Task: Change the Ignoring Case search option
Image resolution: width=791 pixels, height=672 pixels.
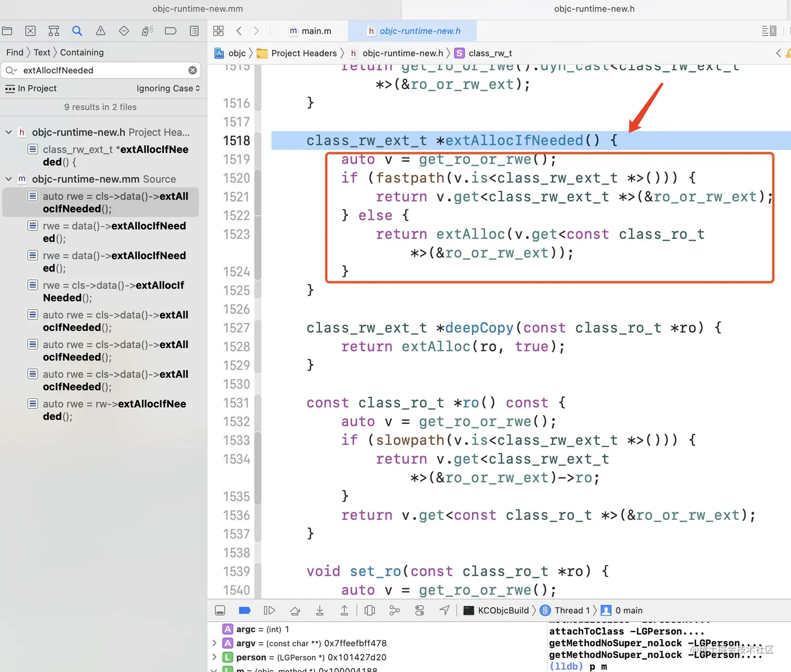Action: tap(168, 88)
